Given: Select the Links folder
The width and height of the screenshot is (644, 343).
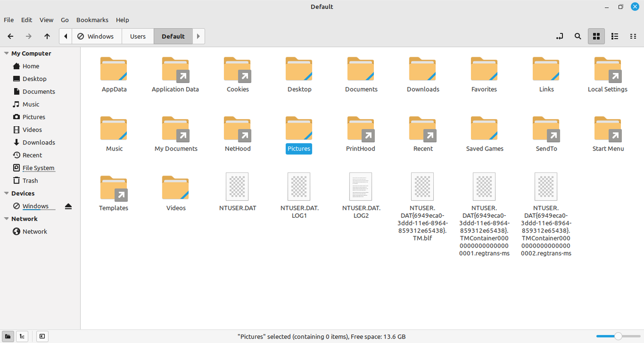Looking at the screenshot, I should click(x=546, y=74).
